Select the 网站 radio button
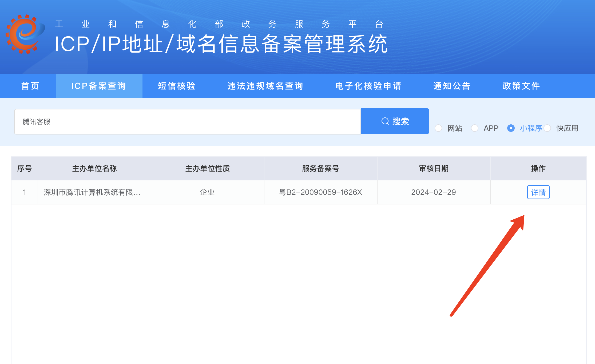This screenshot has height=364, width=595. [438, 128]
